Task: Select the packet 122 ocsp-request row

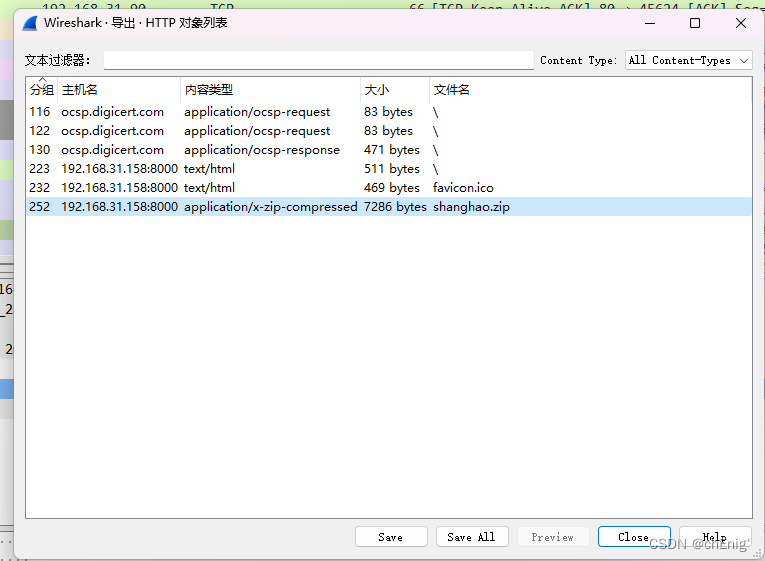Action: [x=389, y=131]
